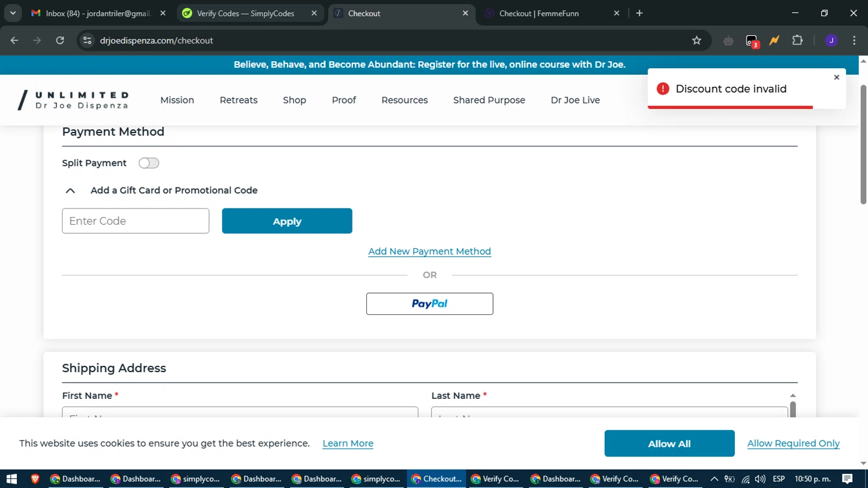
Task: Open the Mission menu
Action: click(x=177, y=100)
